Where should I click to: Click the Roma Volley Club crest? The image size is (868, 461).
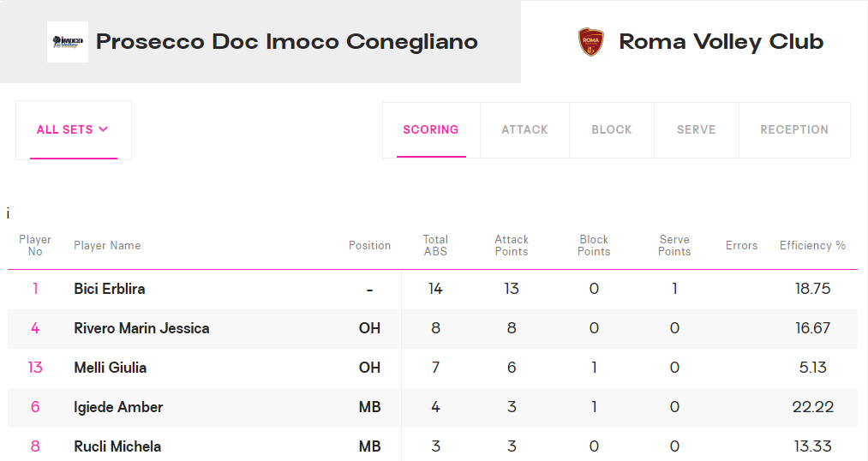[x=590, y=42]
